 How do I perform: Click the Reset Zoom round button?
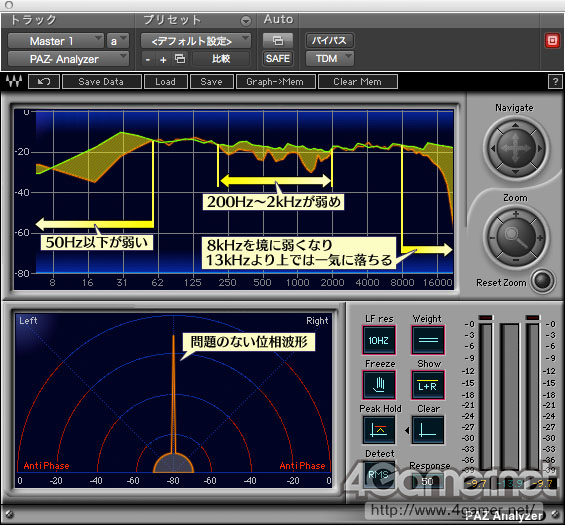click(543, 280)
